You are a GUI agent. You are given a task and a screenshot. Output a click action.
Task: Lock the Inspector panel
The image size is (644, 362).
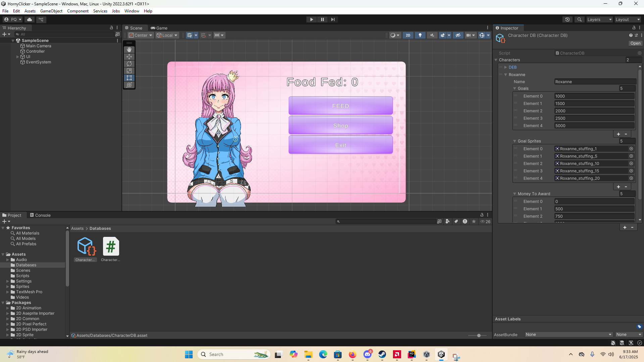[634, 28]
